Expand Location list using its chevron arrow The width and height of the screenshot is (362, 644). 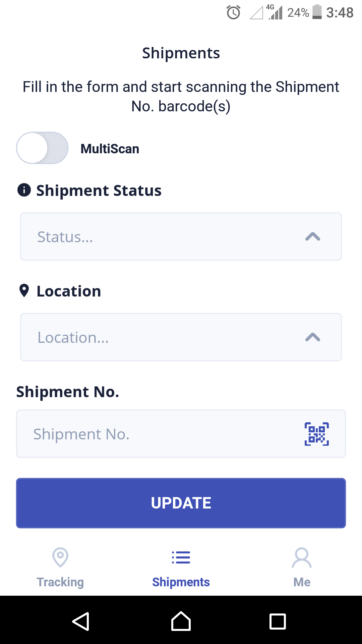(313, 337)
